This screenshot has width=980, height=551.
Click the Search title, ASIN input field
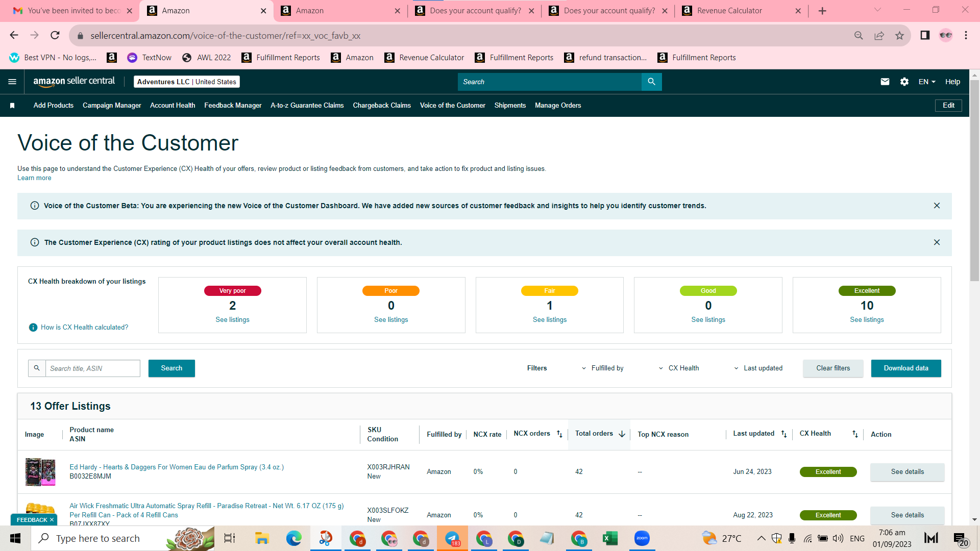tap(93, 368)
